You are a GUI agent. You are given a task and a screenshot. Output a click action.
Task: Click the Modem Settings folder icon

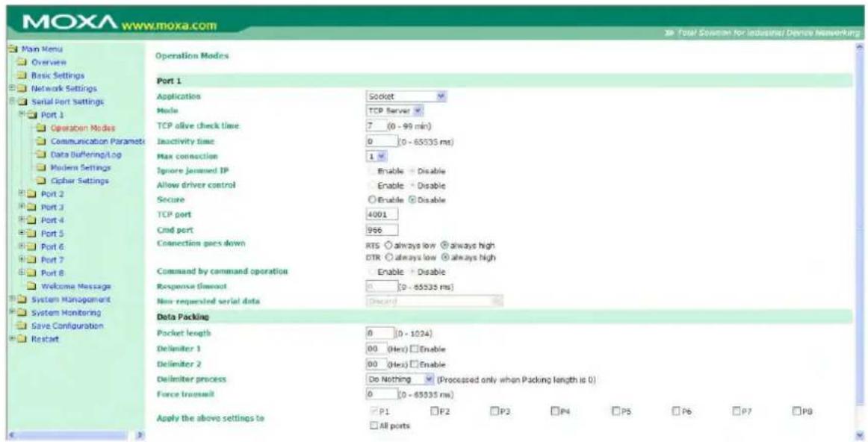coord(42,168)
